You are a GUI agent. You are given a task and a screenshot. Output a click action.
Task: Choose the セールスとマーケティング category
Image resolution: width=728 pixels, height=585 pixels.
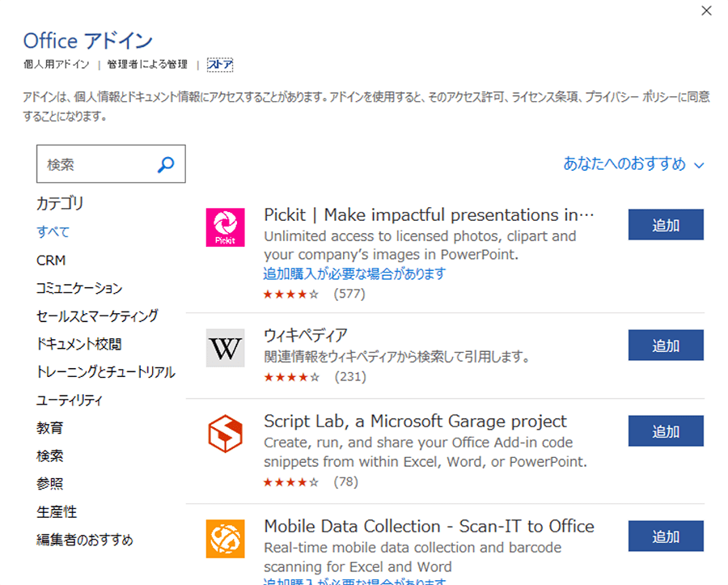tap(97, 316)
